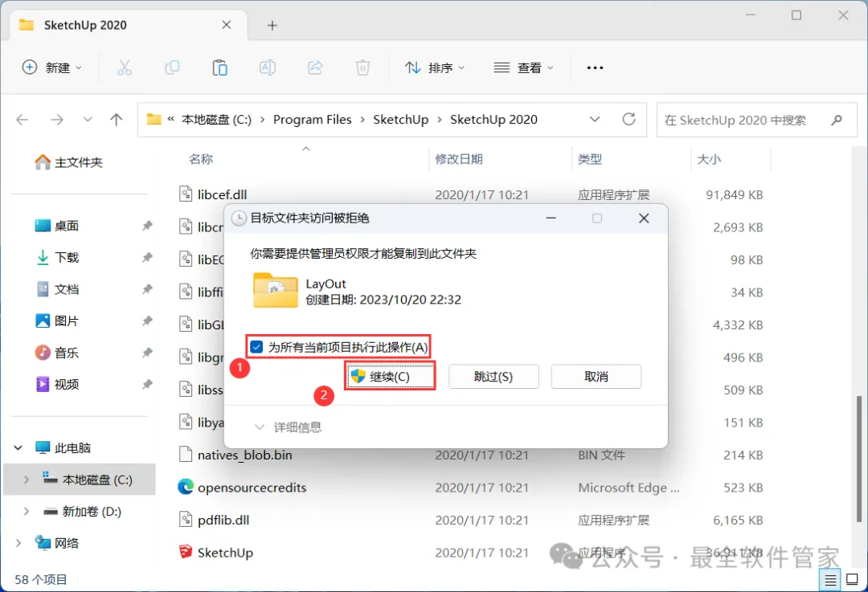
Task: Sort by 类型 column header
Action: pyautogui.click(x=590, y=159)
